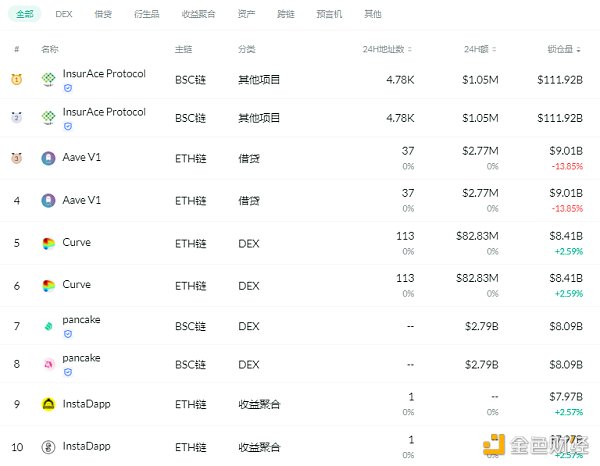
Task: Switch to the 收益聚合 tab
Action: (198, 14)
